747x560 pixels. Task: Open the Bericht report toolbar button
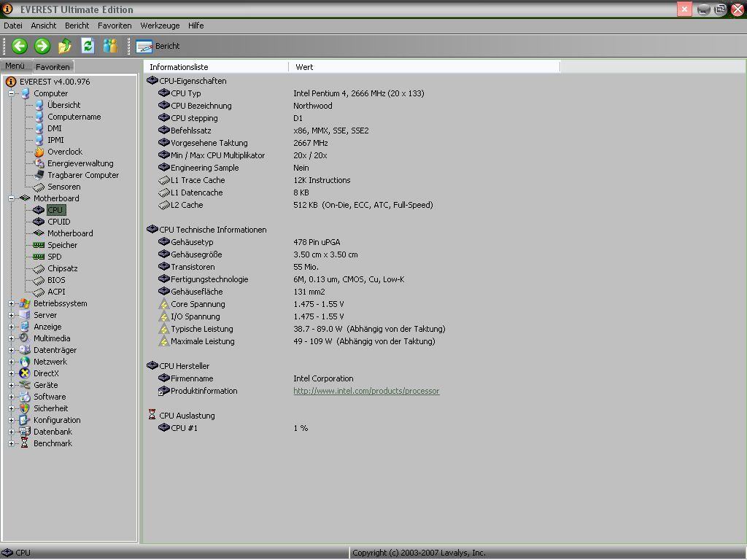pos(158,46)
